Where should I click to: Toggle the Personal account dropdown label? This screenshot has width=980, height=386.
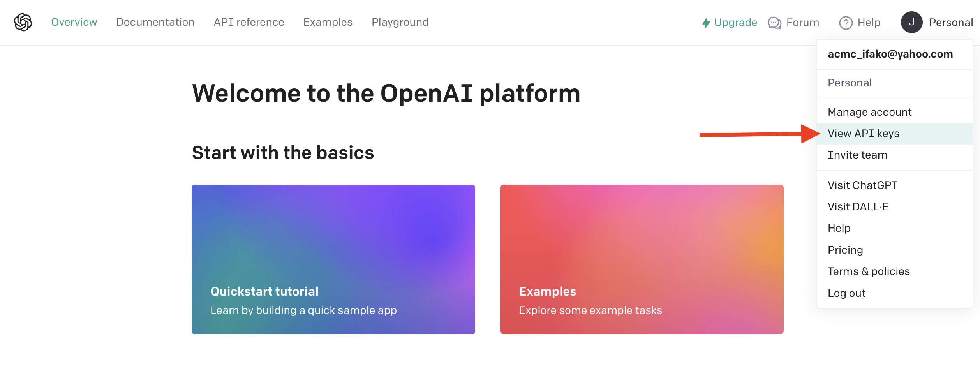tap(951, 23)
